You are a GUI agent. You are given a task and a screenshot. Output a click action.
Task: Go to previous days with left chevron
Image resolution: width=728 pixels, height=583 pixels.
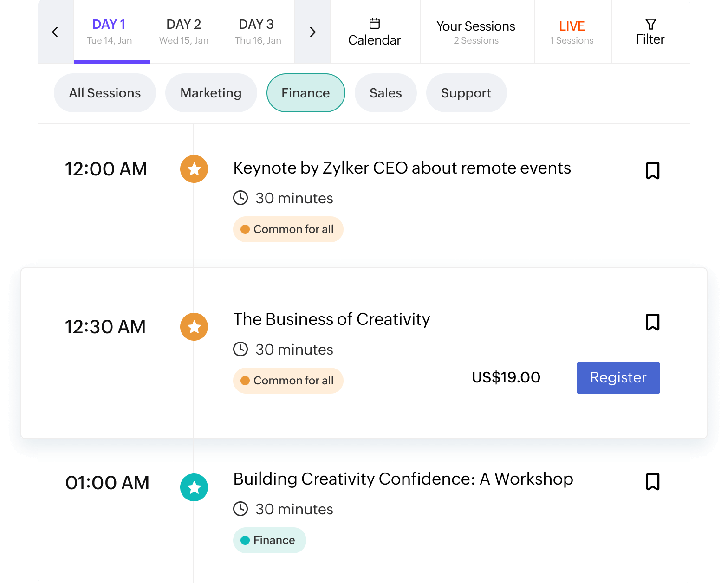point(55,32)
